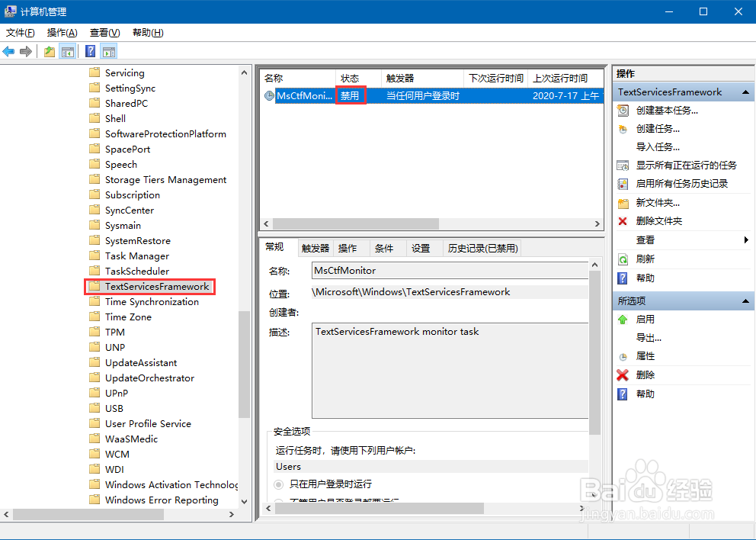Expand the 查看 submenu arrow

[x=746, y=239]
